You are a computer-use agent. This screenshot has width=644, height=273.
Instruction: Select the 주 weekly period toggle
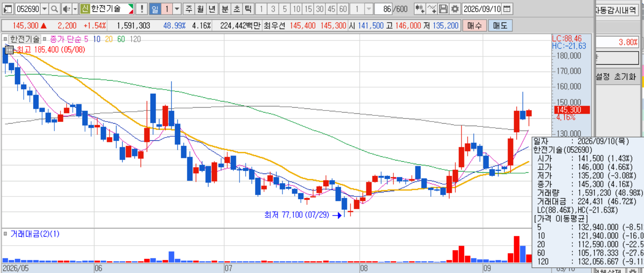pos(189,9)
